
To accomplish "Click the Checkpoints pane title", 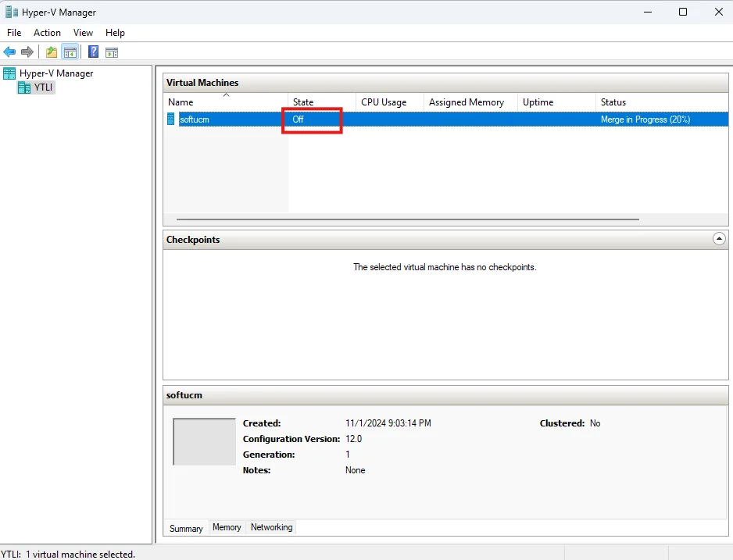I will coord(193,240).
